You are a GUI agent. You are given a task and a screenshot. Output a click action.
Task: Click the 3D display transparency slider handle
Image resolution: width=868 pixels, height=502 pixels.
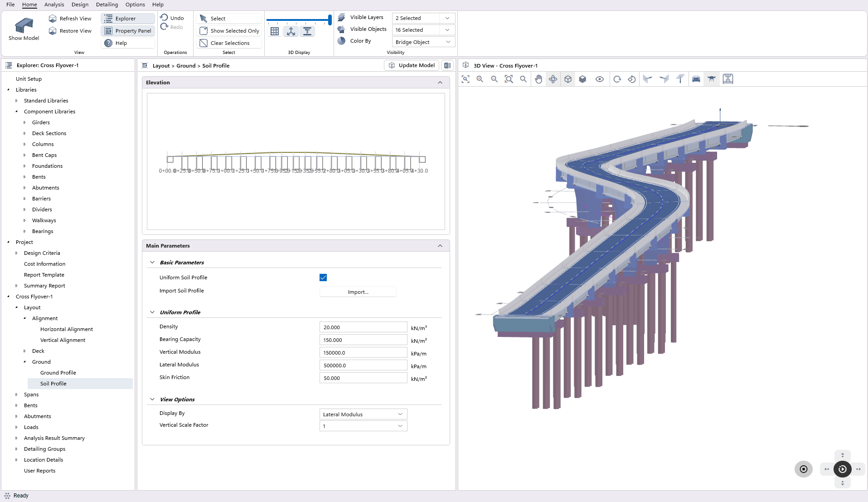point(330,19)
